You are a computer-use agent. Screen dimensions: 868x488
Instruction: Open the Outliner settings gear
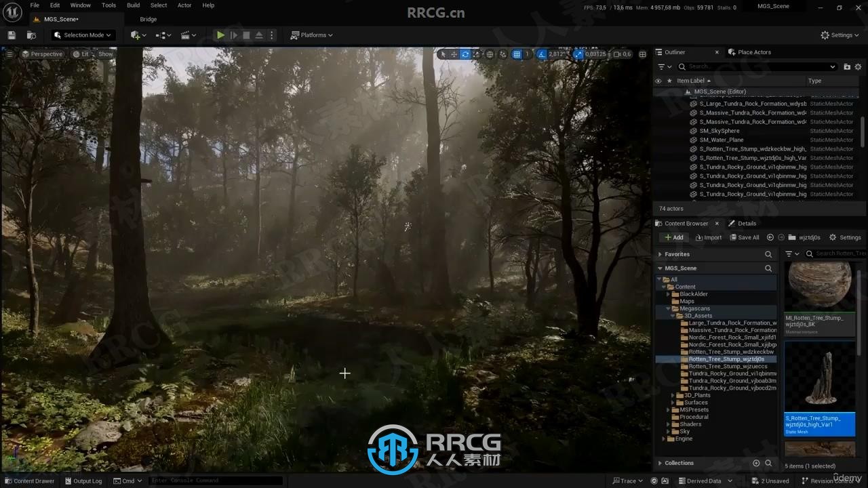tap(858, 66)
